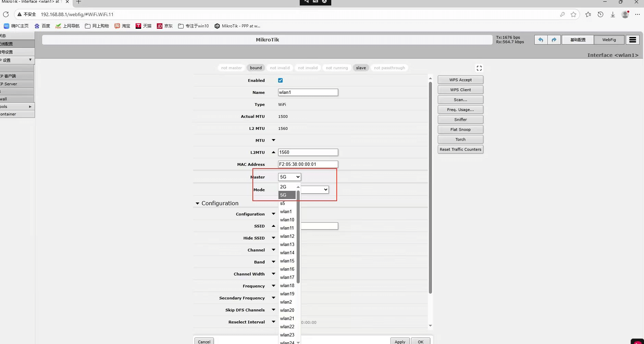Click the browser address bar URL
This screenshot has width=644, height=344.
coord(77,14)
